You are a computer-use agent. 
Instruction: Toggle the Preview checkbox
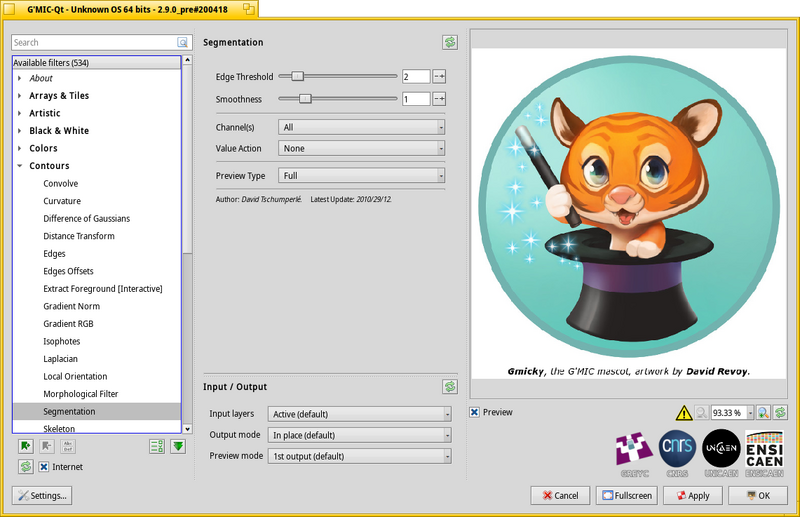pyautogui.click(x=474, y=412)
